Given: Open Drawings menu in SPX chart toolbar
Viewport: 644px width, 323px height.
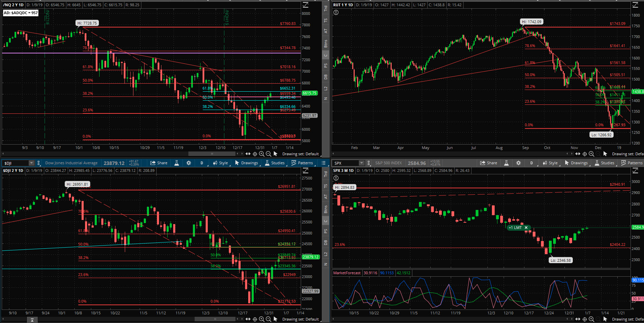Looking at the screenshot, I should point(576,163).
